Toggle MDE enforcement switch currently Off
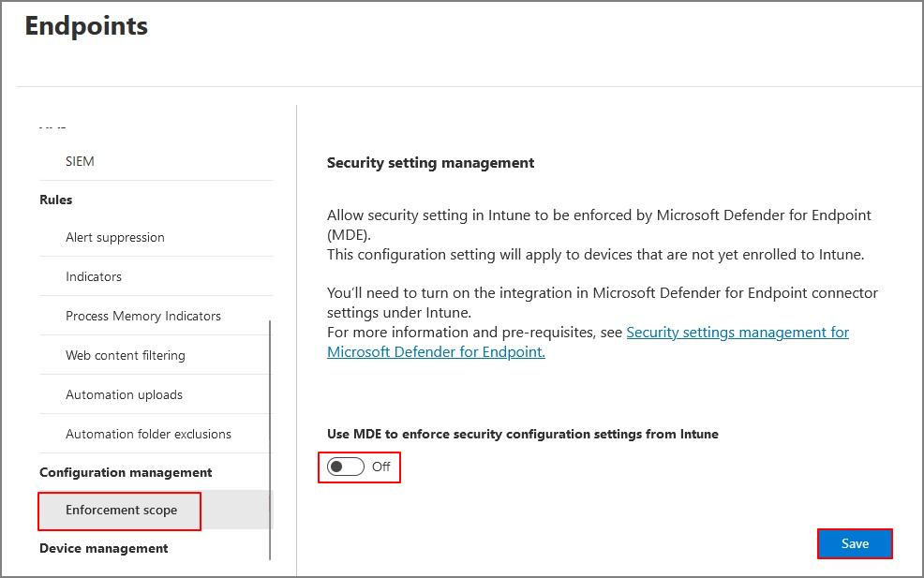This screenshot has height=578, width=924. (346, 467)
